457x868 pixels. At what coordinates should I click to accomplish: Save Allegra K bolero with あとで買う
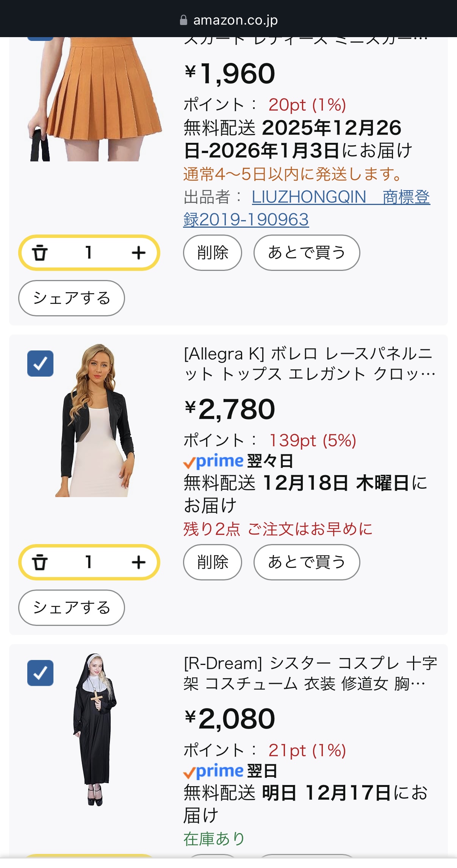[307, 562]
